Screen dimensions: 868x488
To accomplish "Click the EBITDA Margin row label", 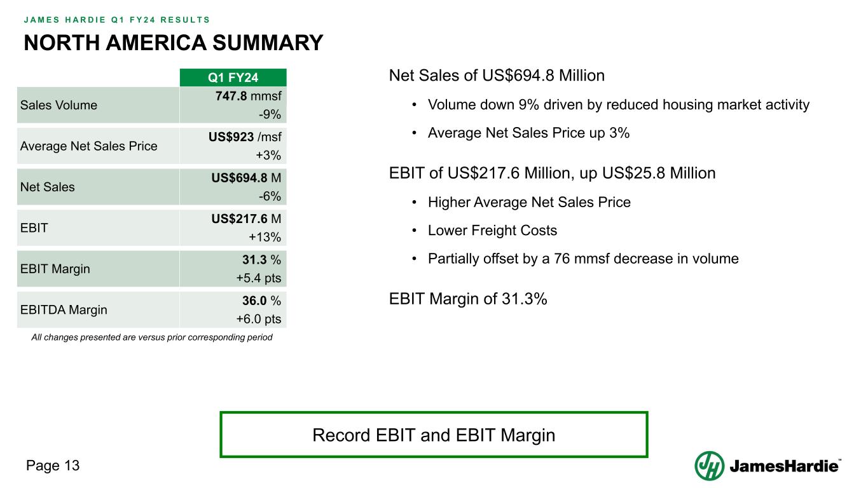I will tap(64, 310).
